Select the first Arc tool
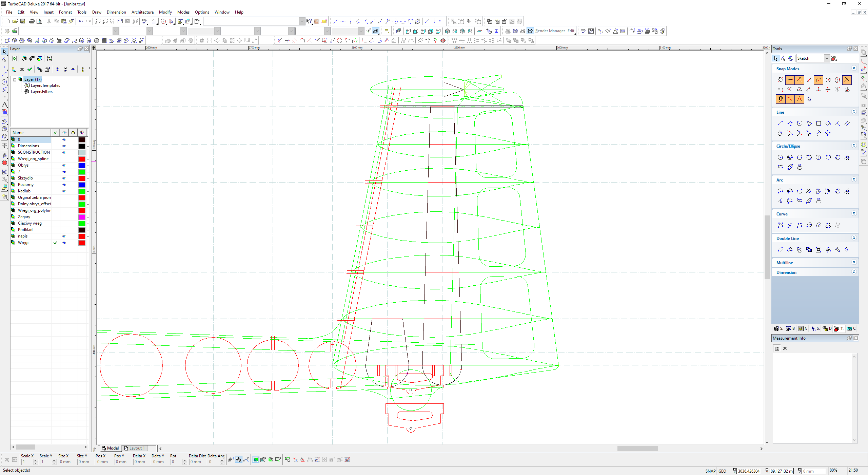868x475 pixels. click(x=780, y=191)
